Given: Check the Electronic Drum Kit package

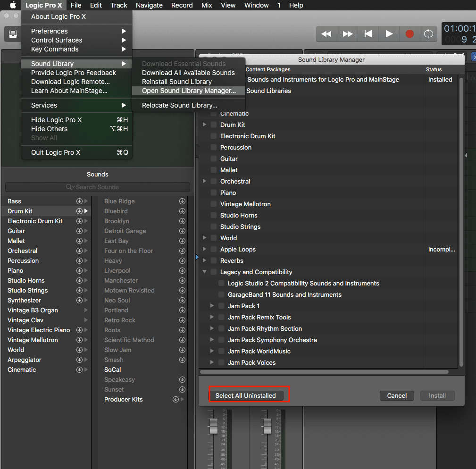Looking at the screenshot, I should 214,136.
